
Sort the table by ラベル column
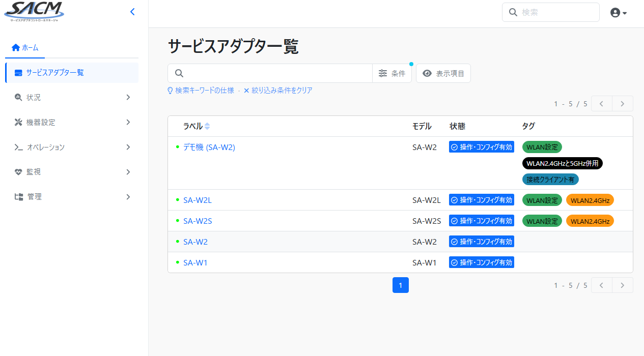(197, 126)
